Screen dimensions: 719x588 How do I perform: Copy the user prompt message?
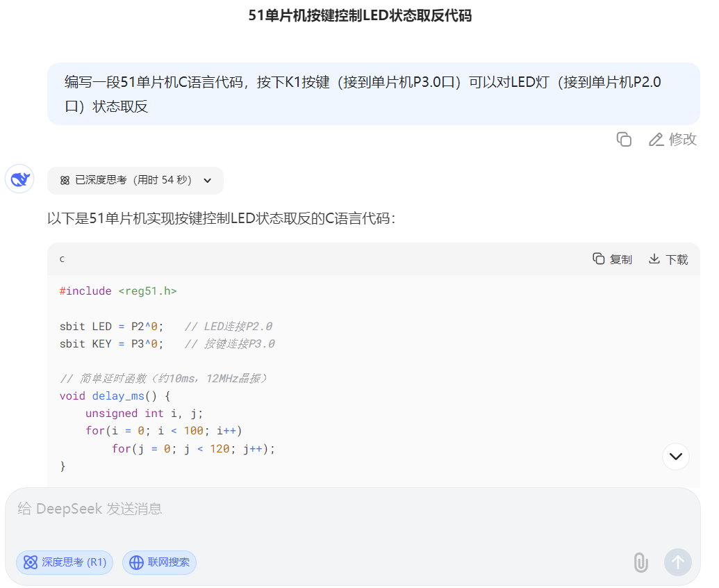(624, 140)
